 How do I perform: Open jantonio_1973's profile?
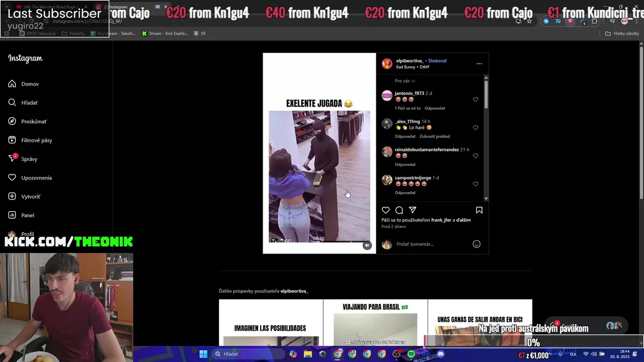(x=409, y=93)
